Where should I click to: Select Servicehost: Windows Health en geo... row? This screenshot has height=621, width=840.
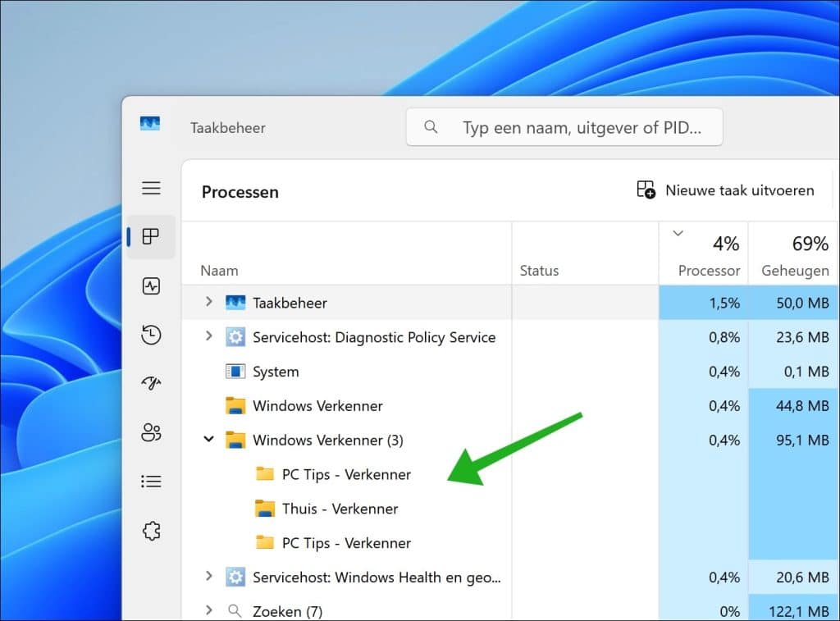(x=510, y=577)
